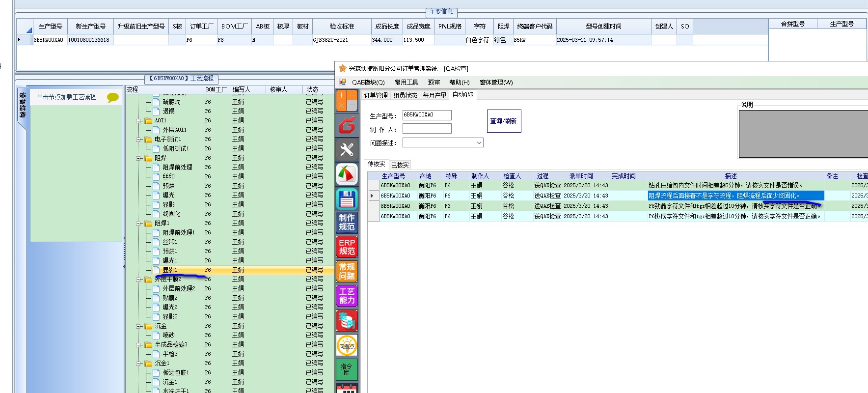Open the green 指令库 icon
Screen dimensions: 868x393
coord(347,369)
